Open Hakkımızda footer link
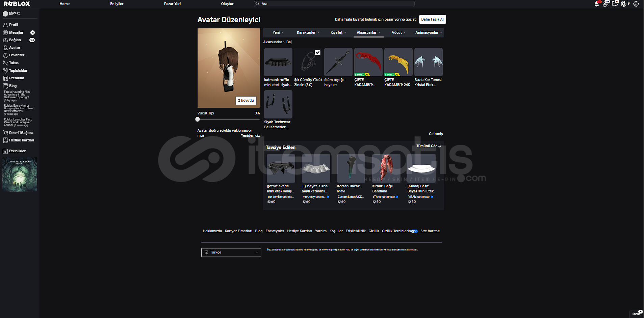Screen dimensions: 644x318 tap(212, 231)
